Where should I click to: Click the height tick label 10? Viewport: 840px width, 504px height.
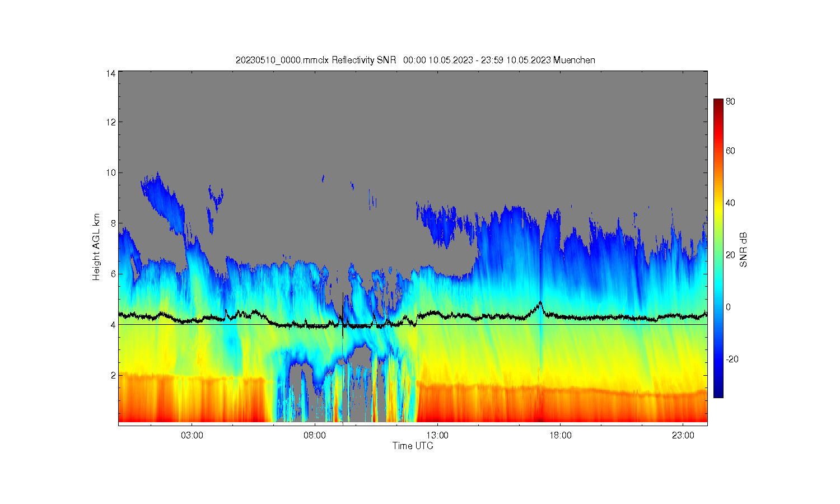tap(111, 172)
